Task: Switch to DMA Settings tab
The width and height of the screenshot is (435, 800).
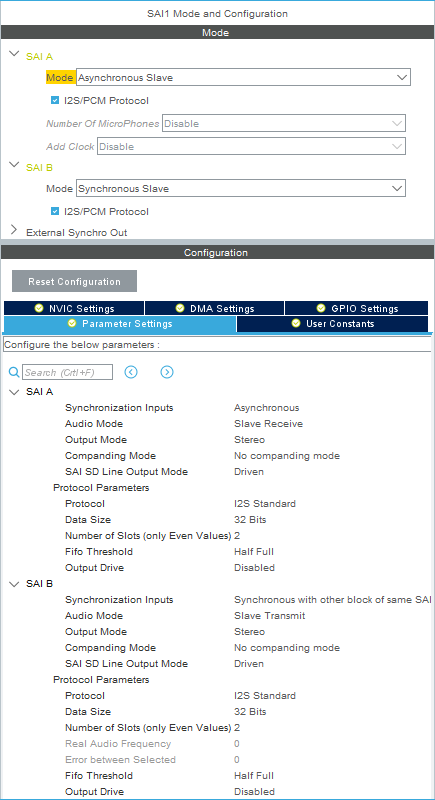Action: [215, 308]
